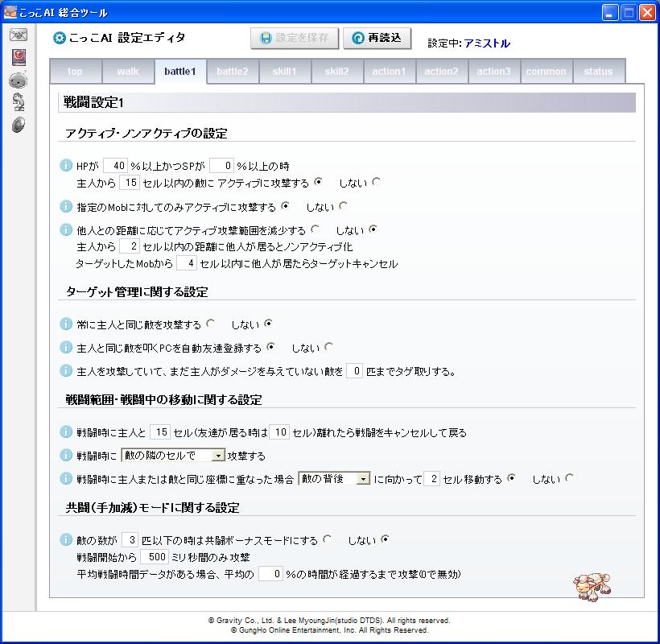Go to the status tab

click(598, 72)
